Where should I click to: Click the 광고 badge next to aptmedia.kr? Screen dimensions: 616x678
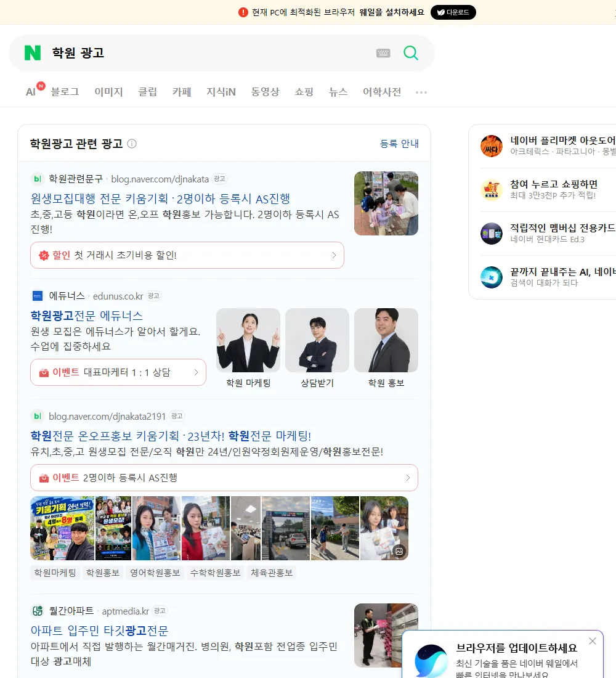(160, 611)
